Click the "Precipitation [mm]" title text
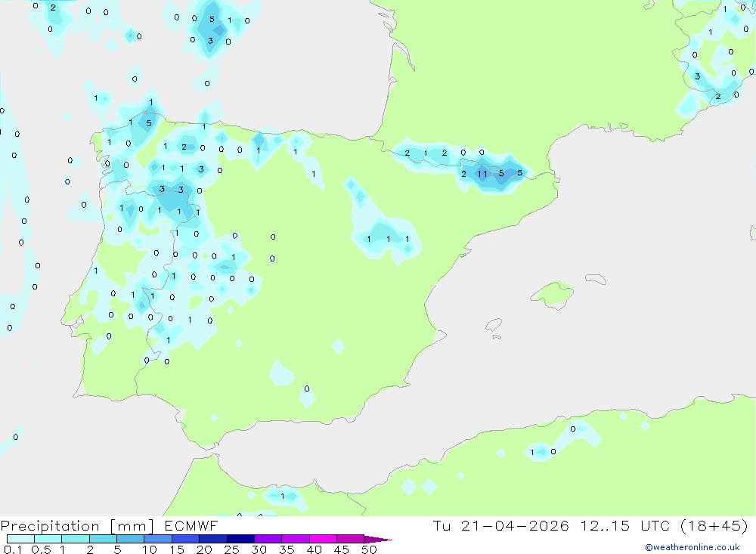Image resolution: width=756 pixels, height=554 pixels. pyautogui.click(x=77, y=526)
